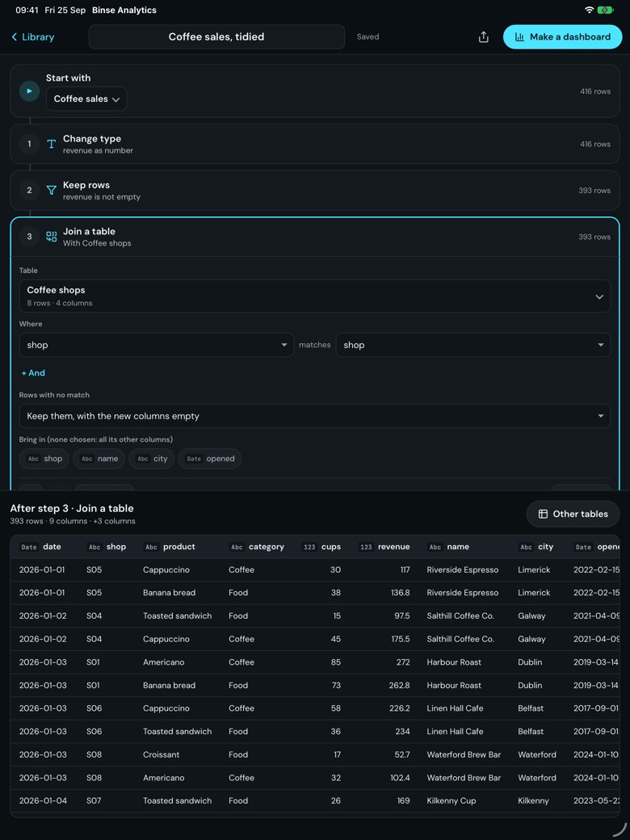This screenshot has height=840, width=630.
Task: Click the Abc type icon of product column
Action: 151,547
